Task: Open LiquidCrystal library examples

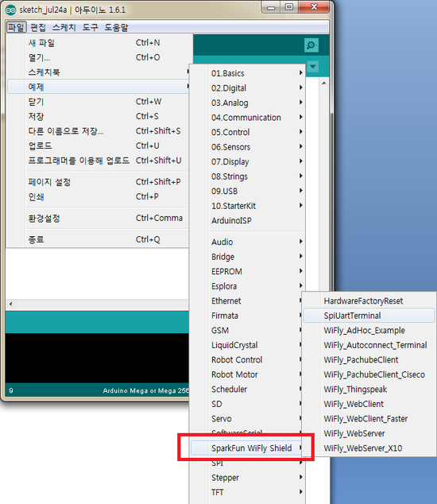Action: (x=247, y=345)
